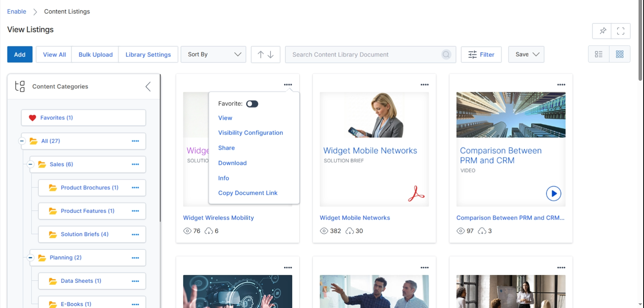This screenshot has height=308, width=644.
Task: Click download cloud icon under Widget Wireless Mobility
Action: click(209, 231)
